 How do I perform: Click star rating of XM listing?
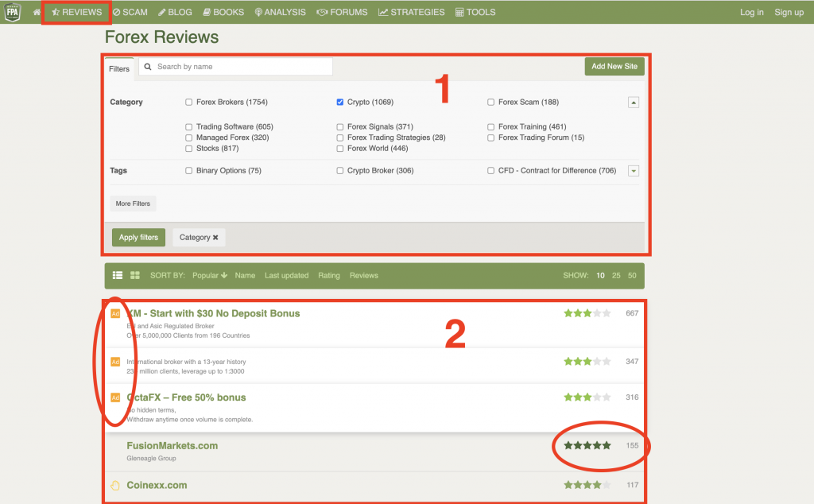tap(587, 313)
